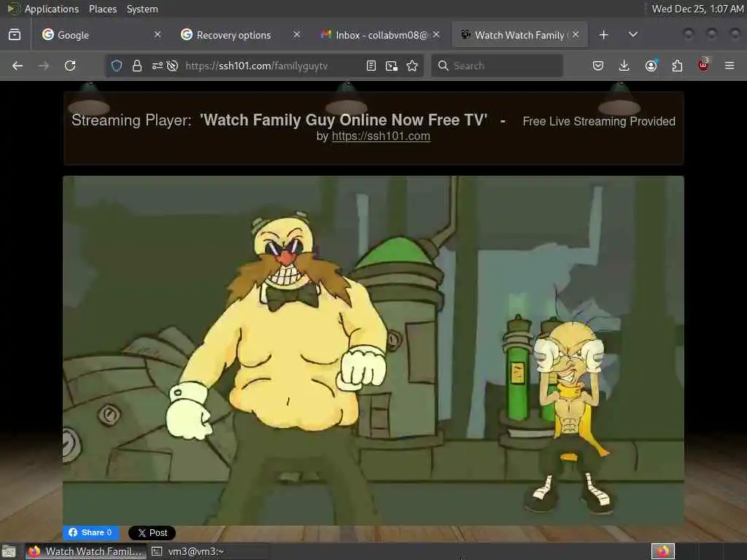The image size is (747, 560).
Task: Switch to the Gmail Inbox tab
Action: click(380, 35)
